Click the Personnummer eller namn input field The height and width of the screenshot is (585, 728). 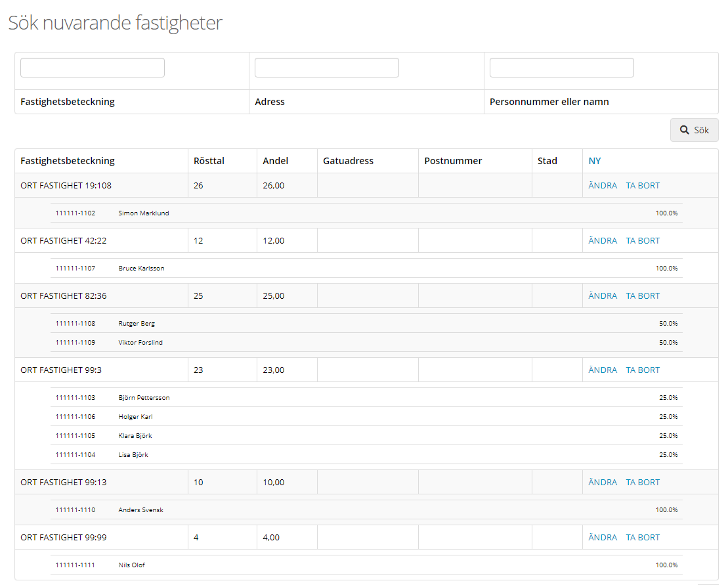pyautogui.click(x=561, y=68)
